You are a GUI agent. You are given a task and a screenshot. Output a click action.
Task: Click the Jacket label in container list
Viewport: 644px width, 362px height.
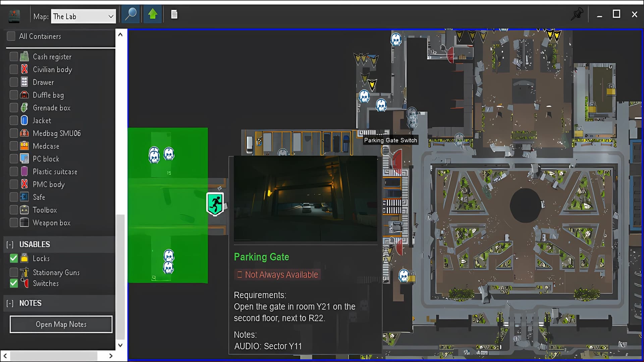(42, 120)
